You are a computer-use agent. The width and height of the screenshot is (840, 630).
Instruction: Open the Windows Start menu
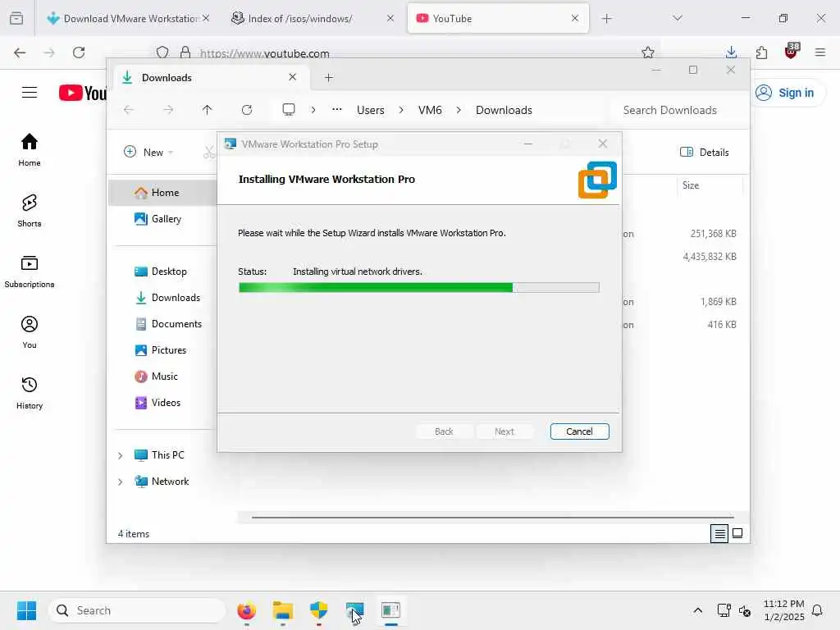click(26, 610)
